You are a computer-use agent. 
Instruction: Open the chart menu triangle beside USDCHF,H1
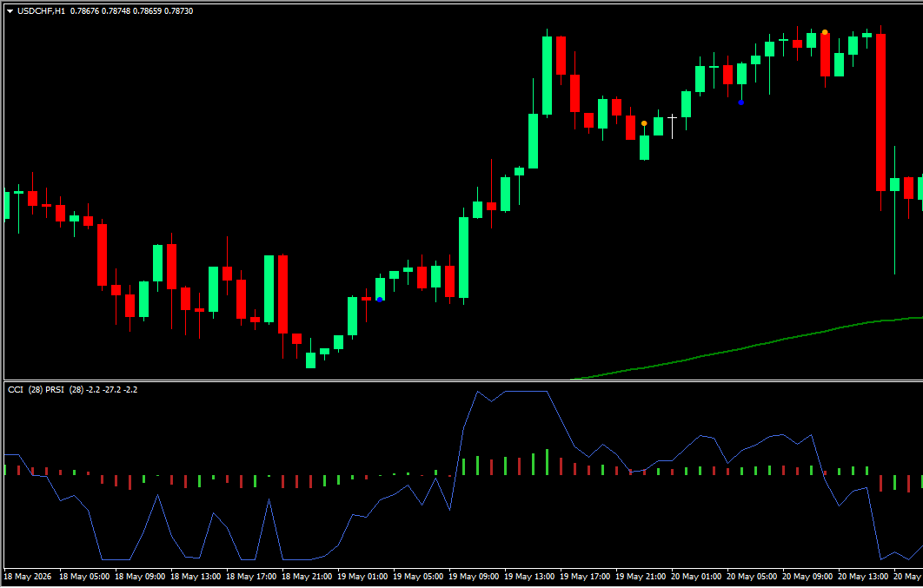(x=10, y=11)
